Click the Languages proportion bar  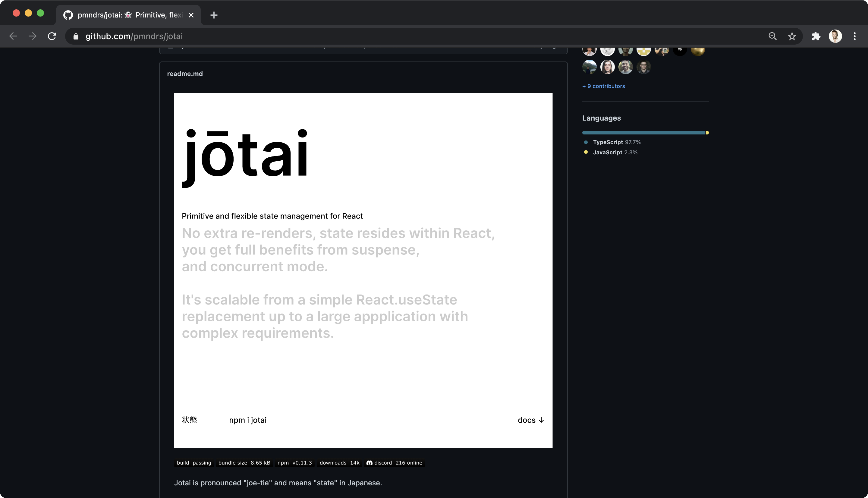(645, 132)
